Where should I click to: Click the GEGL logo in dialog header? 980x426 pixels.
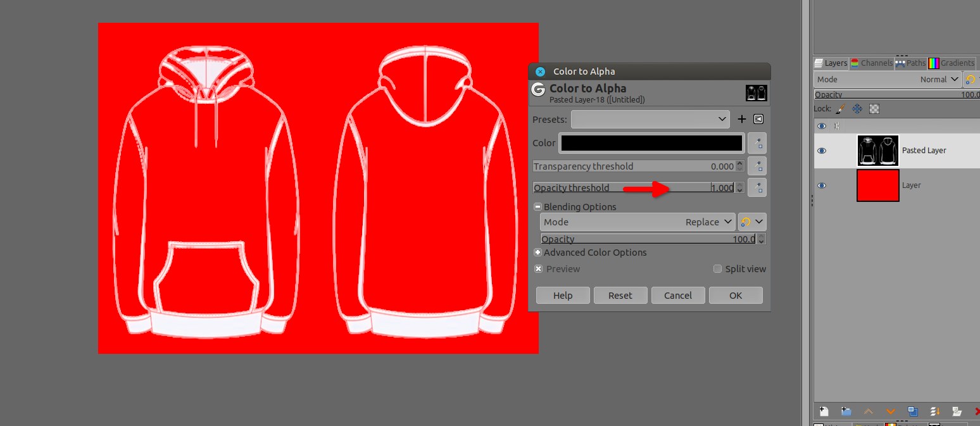[538, 90]
